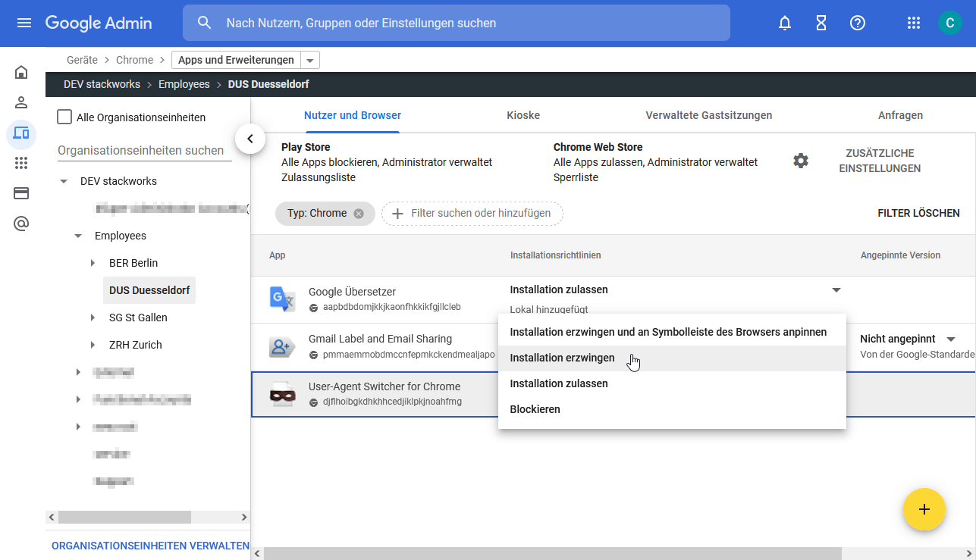Select Blockieren option

(x=672, y=409)
